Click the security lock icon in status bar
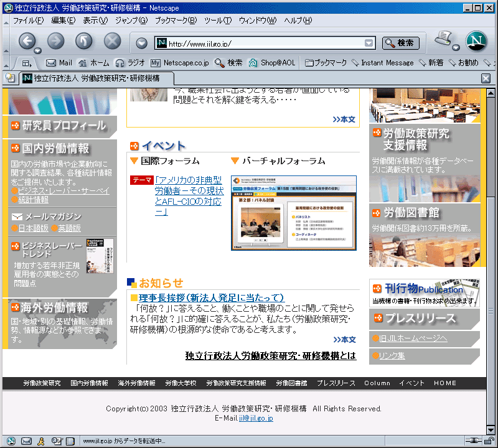Image resolution: width=498 pixels, height=448 pixels. tap(489, 441)
